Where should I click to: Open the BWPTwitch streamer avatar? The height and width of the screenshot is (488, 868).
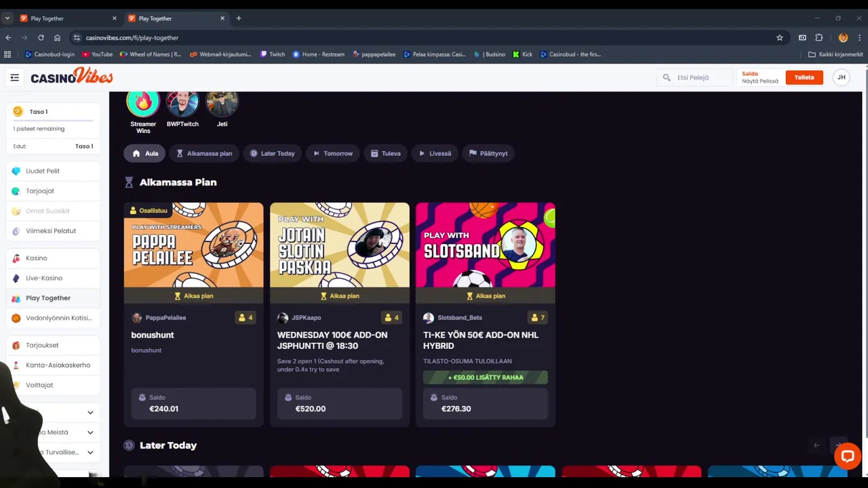tap(182, 102)
